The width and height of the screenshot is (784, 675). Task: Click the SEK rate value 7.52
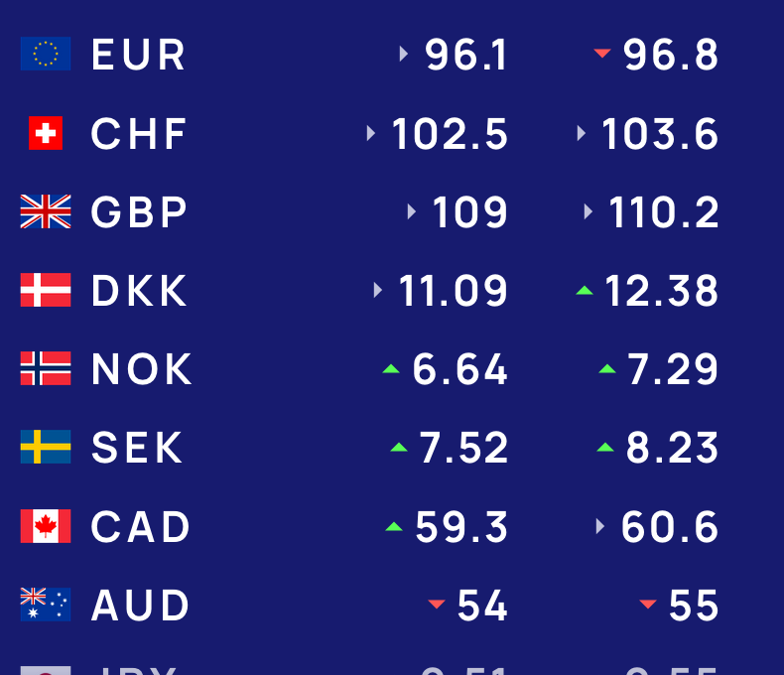(463, 448)
